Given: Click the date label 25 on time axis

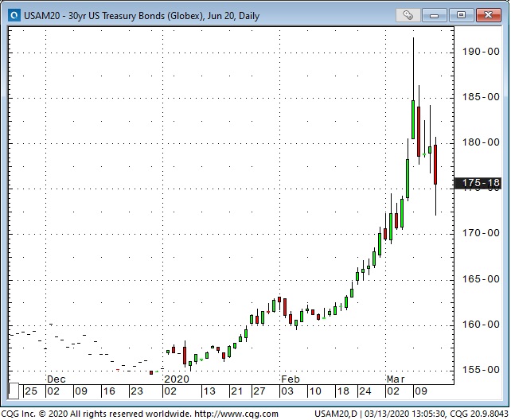Looking at the screenshot, I should pyautogui.click(x=31, y=391).
